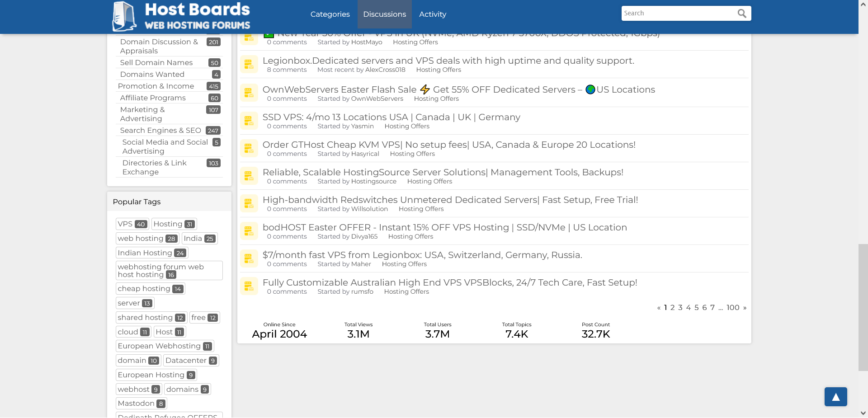Go to next page with » arrow

745,308
